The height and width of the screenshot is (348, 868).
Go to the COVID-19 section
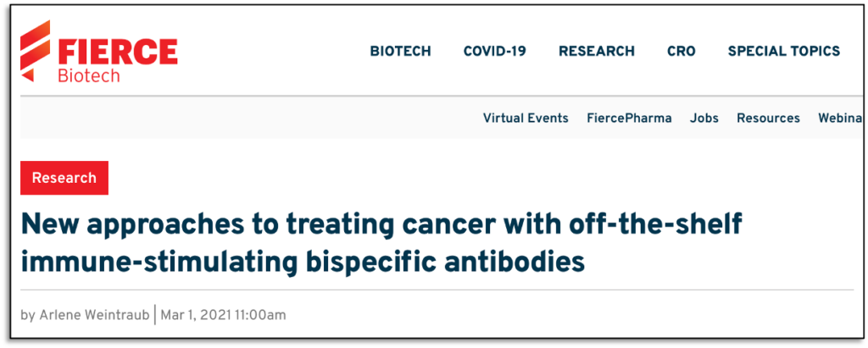494,51
